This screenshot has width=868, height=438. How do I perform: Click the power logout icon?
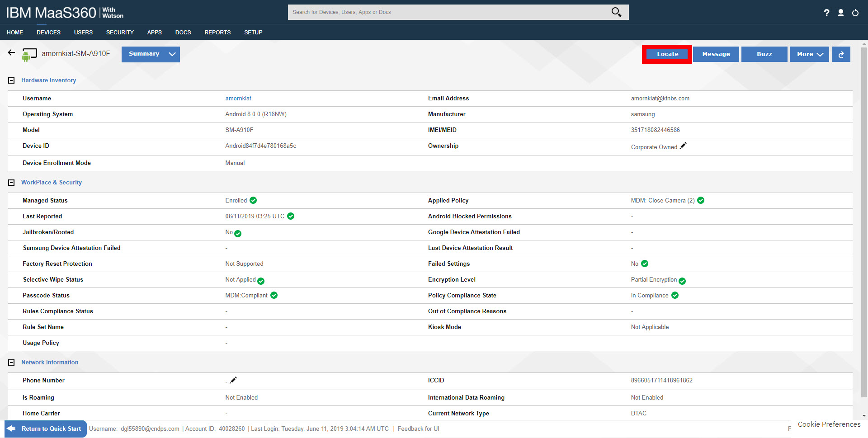[x=855, y=13]
